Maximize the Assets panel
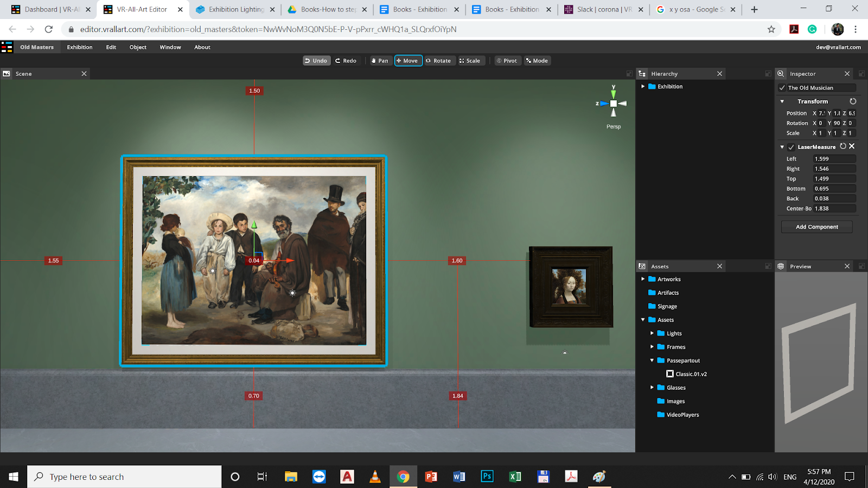The width and height of the screenshot is (868, 488). pyautogui.click(x=768, y=266)
